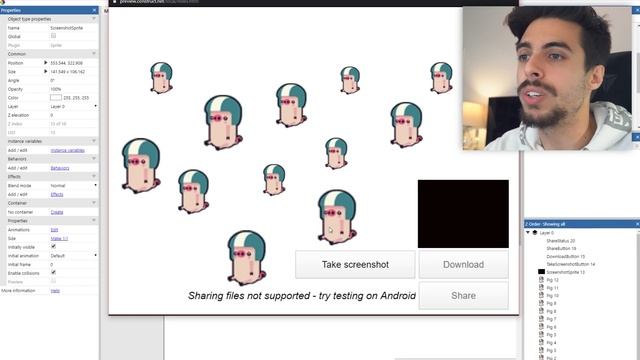Open the Blend mode dropdown
Viewport: 640px width, 360px height.
(x=96, y=185)
